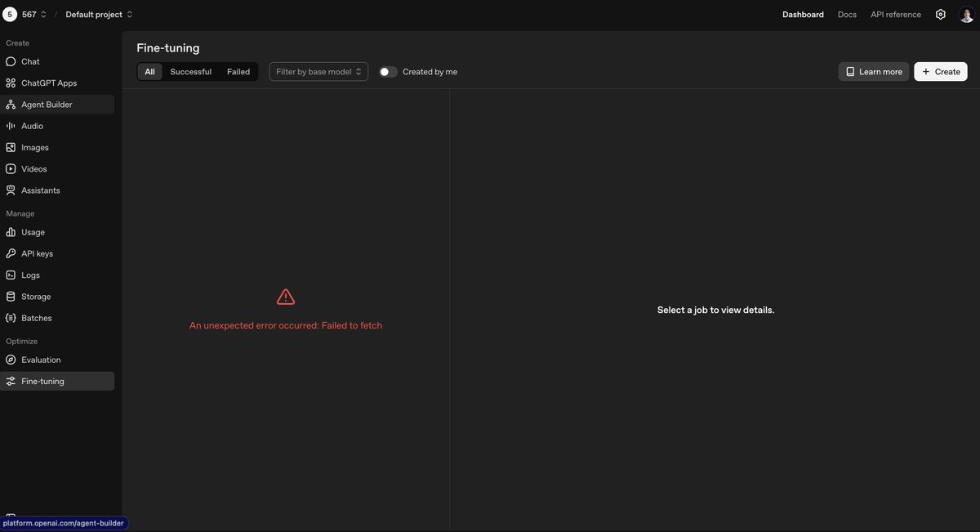Open Filter by base model dropdown

click(x=318, y=72)
